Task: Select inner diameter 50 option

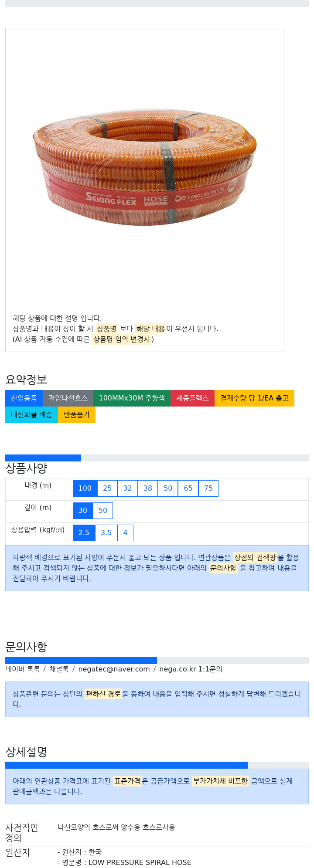Action: point(168,488)
